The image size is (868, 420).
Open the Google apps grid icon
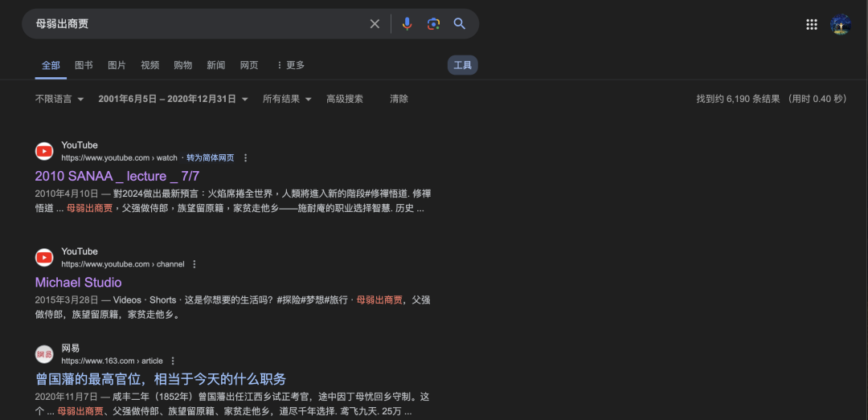812,24
